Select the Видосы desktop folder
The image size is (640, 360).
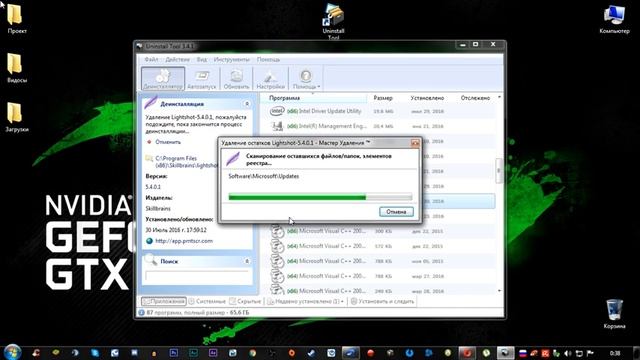pyautogui.click(x=17, y=68)
